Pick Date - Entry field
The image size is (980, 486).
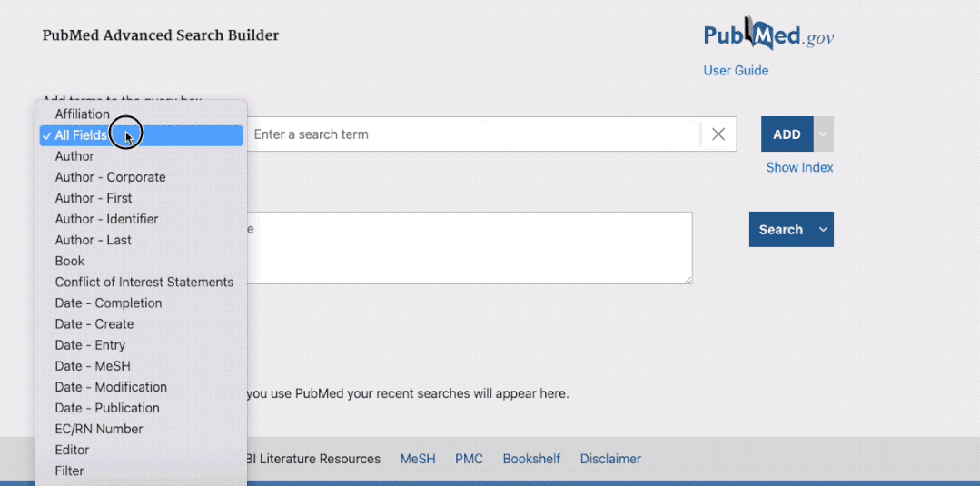tap(142, 345)
